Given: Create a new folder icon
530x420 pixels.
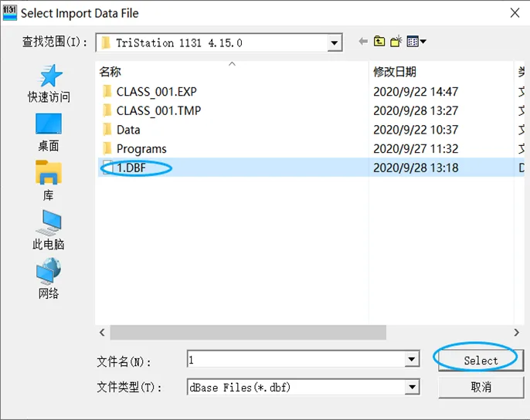Looking at the screenshot, I should tap(396, 41).
